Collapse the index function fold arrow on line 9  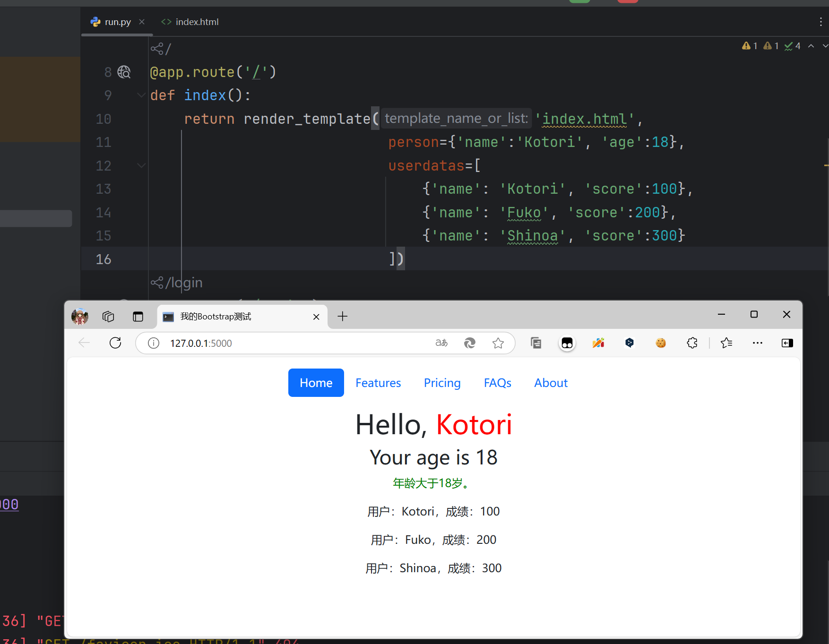(x=141, y=95)
